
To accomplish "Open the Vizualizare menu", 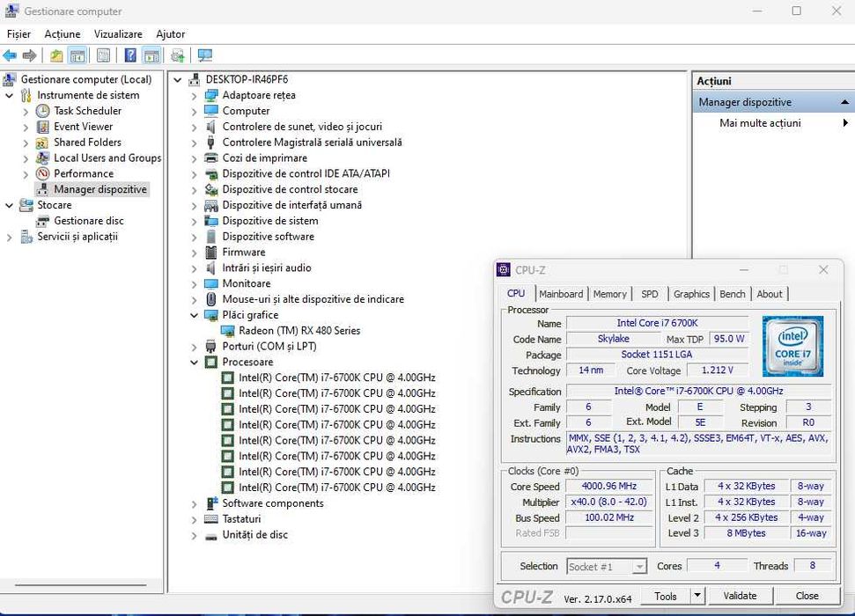I will (x=118, y=34).
